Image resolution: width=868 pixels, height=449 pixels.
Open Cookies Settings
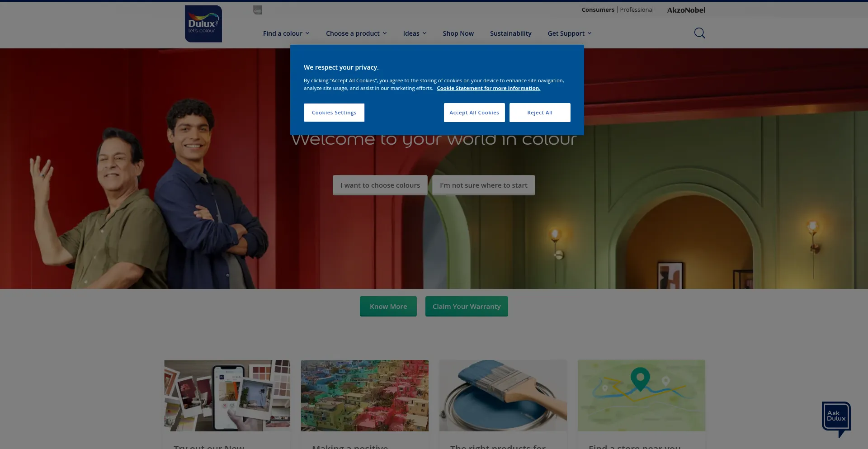tap(334, 113)
